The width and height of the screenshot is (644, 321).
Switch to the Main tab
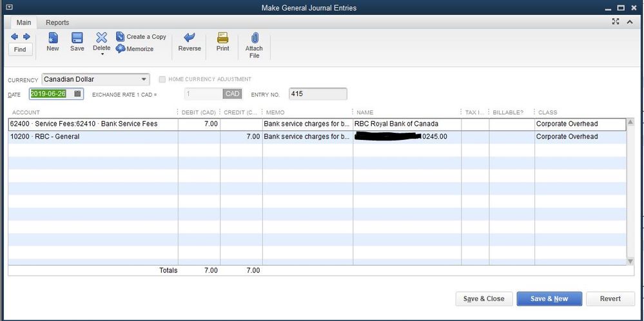point(24,23)
